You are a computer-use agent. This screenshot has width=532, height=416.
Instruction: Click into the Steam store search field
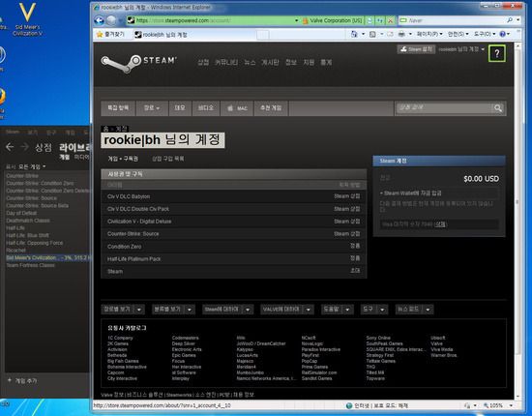click(x=445, y=108)
